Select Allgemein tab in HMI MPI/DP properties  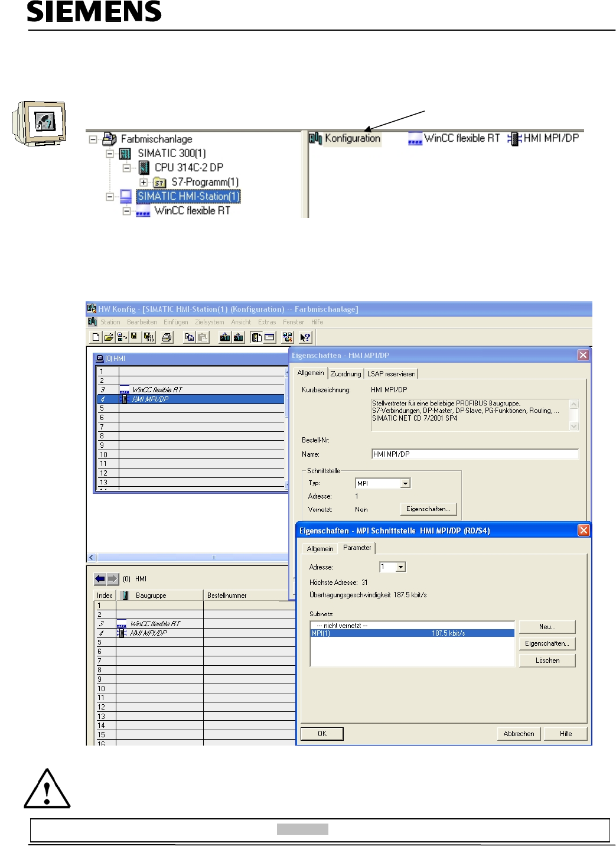311,373
